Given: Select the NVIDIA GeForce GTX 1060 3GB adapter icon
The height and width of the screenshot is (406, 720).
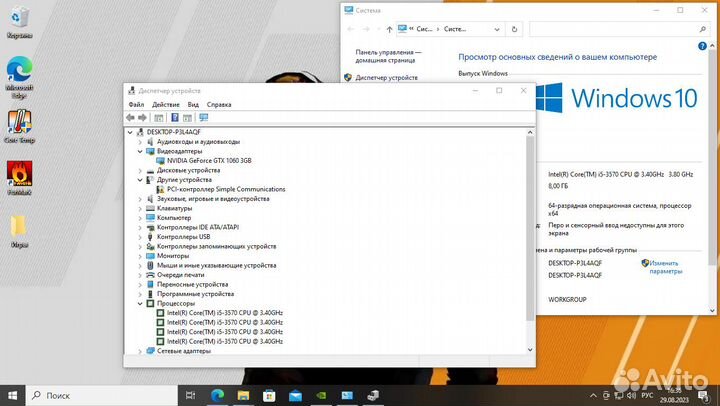Looking at the screenshot, I should click(160, 161).
